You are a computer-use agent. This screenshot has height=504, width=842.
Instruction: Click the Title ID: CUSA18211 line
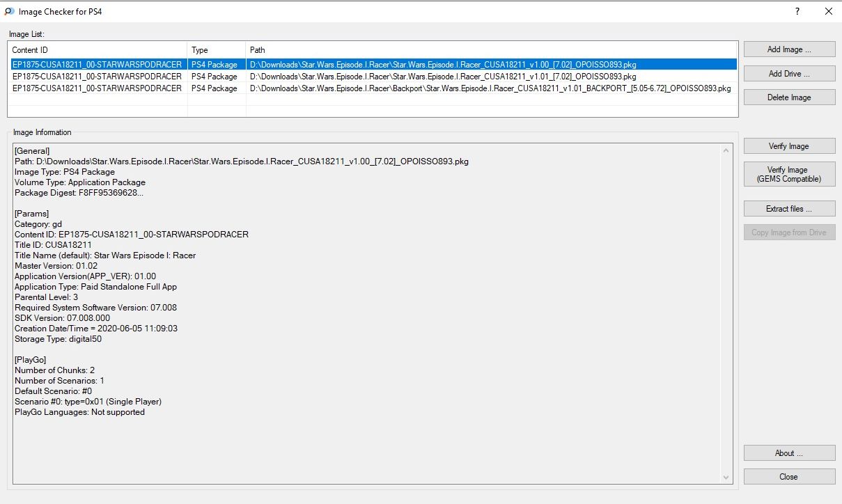point(53,245)
